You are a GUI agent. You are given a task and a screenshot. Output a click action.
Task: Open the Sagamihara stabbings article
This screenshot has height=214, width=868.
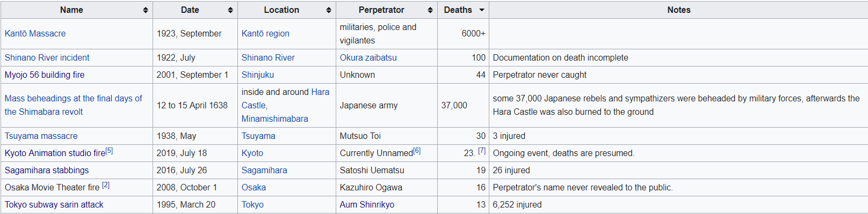point(47,170)
